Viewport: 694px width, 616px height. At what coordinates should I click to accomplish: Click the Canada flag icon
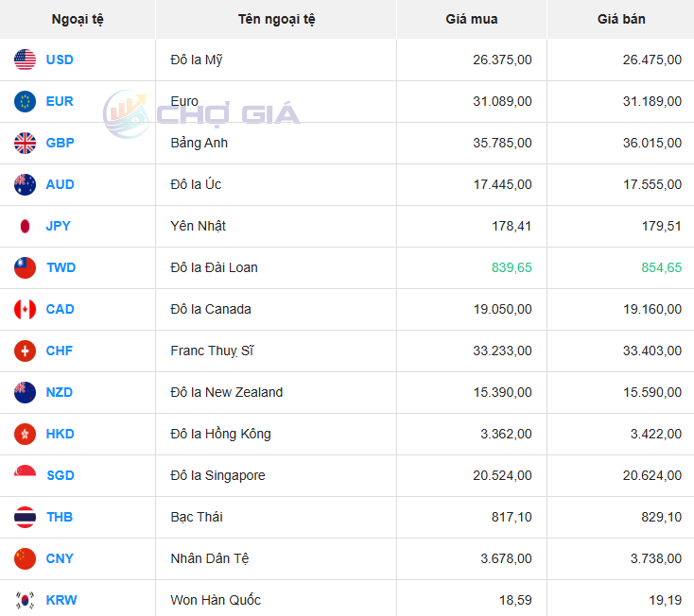(x=26, y=309)
